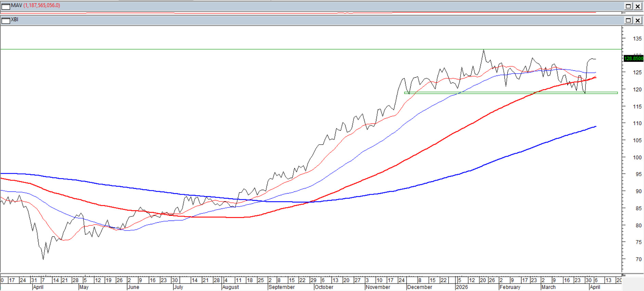Click the 135 level on price axis
644x291 pixels.
click(x=637, y=39)
